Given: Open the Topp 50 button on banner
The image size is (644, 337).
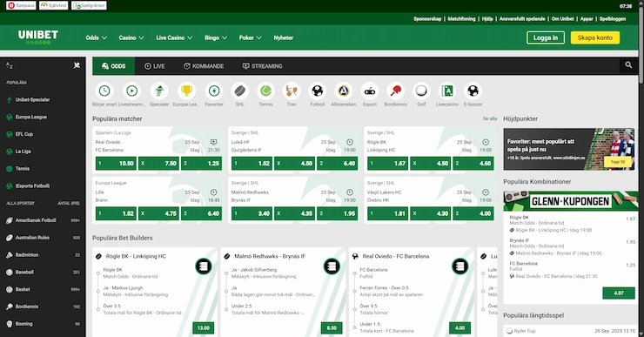Looking at the screenshot, I should pos(618,161).
